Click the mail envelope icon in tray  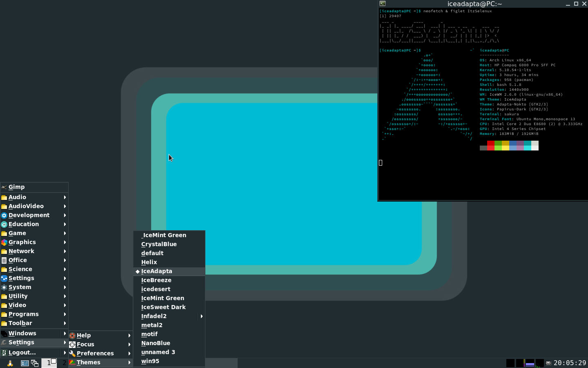(x=548, y=363)
